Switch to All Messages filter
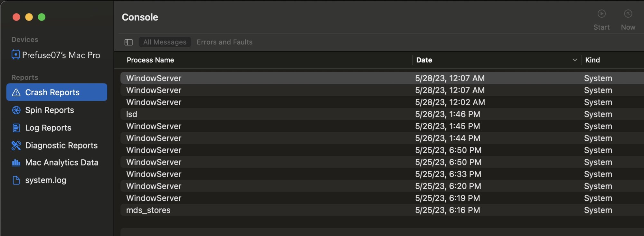644x236 pixels. click(165, 42)
